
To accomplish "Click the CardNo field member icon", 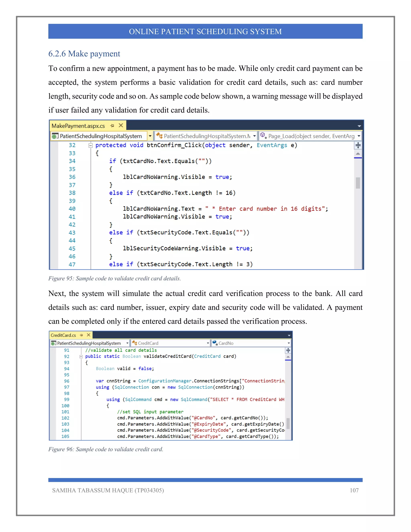I will [x=215, y=343].
